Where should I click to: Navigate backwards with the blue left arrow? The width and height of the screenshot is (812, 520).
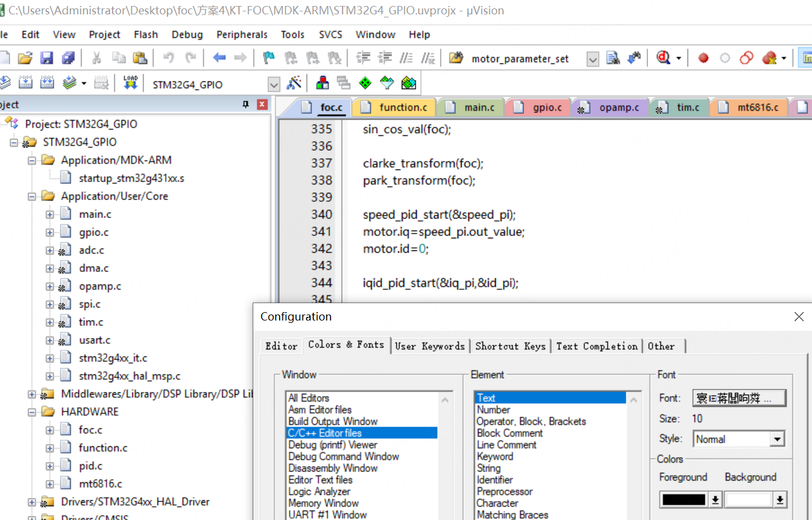pos(219,58)
